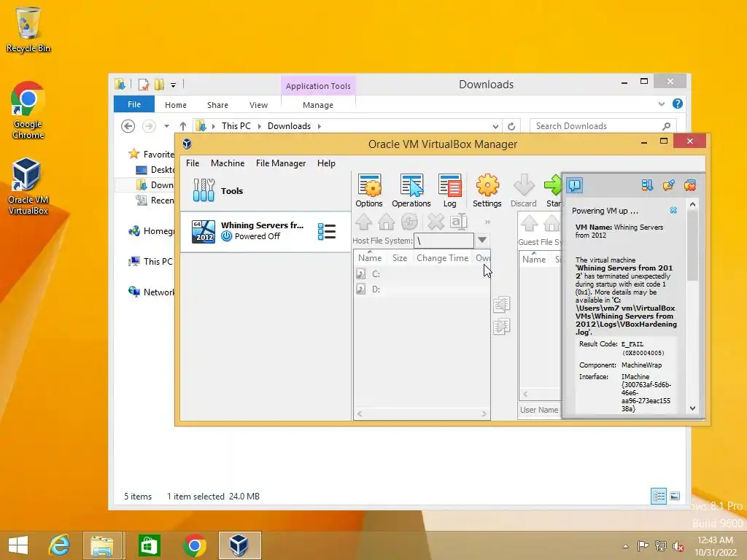Open VirtualBox Help menu

(326, 163)
